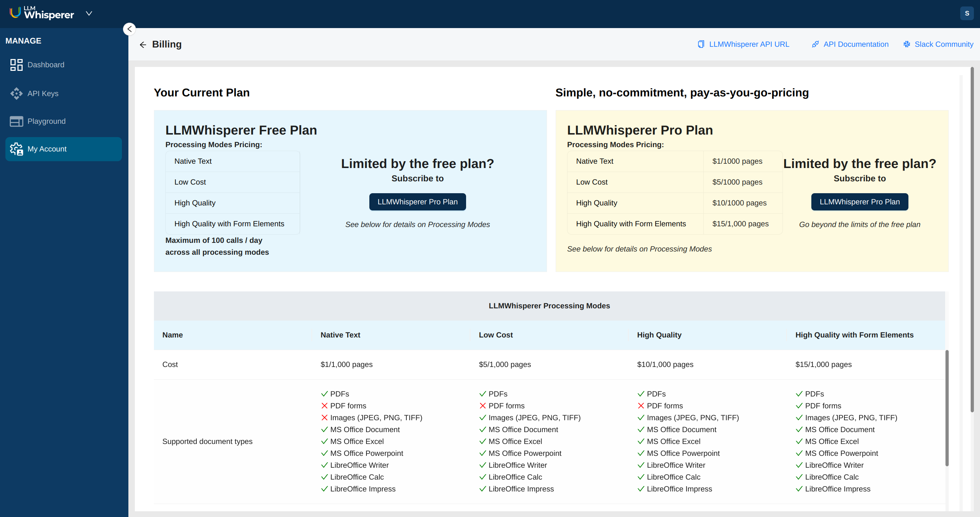980x517 pixels.
Task: Click the Supported document types row label
Action: 207,441
